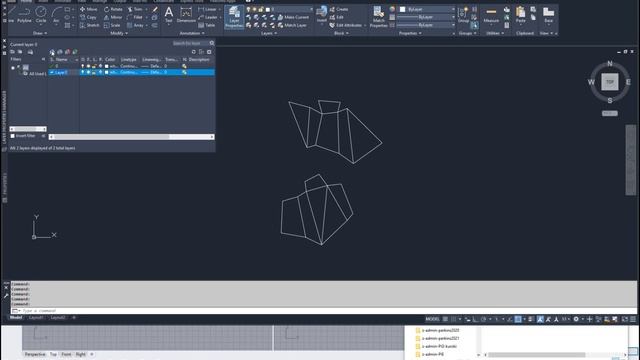Select the Array tool

tap(136, 25)
